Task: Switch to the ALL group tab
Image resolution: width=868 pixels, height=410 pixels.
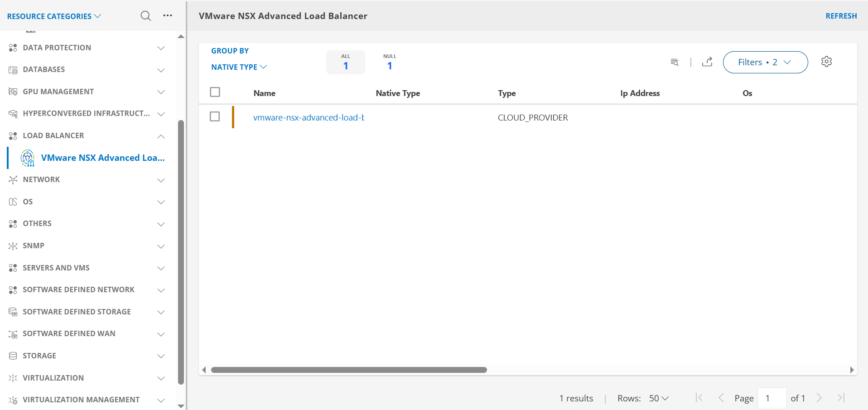Action: 345,62
